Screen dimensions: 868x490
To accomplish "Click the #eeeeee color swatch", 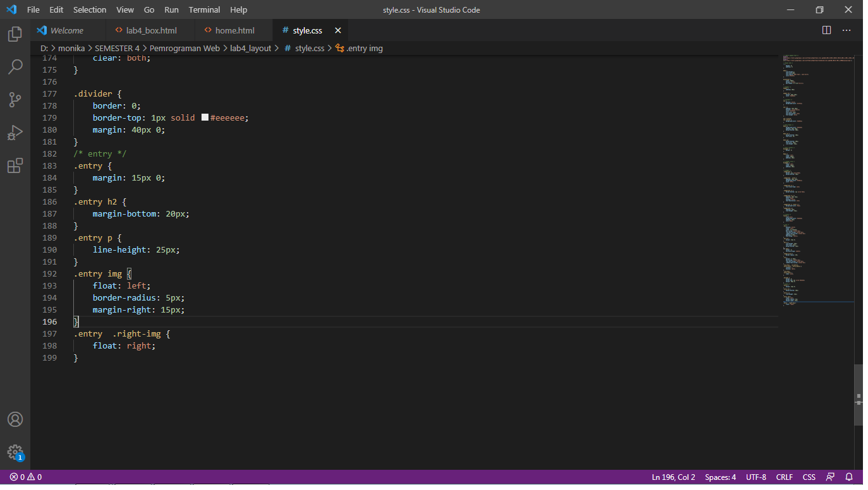I will click(x=205, y=117).
